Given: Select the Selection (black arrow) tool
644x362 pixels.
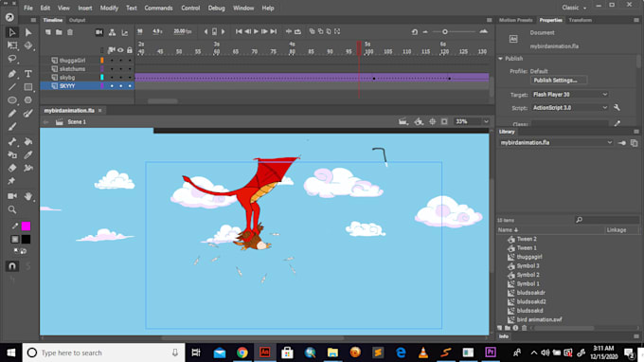Looking at the screenshot, I should [12, 32].
